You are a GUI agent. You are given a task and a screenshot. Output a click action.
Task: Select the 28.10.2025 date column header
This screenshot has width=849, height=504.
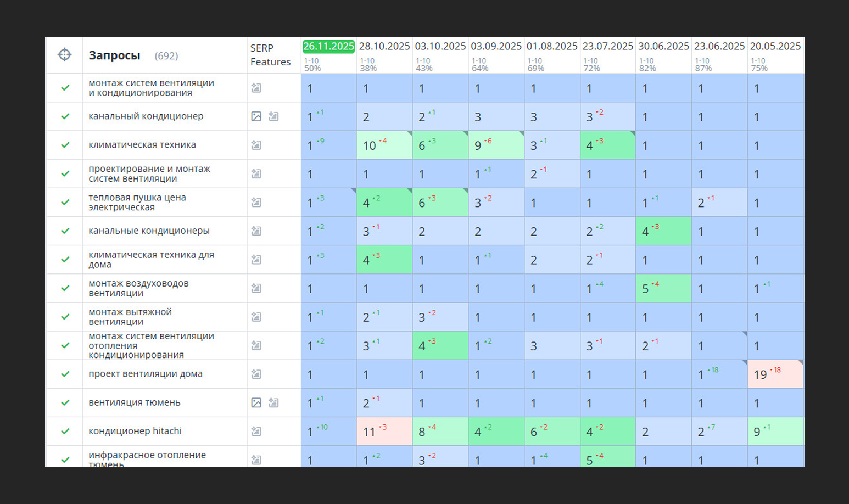pyautogui.click(x=384, y=46)
